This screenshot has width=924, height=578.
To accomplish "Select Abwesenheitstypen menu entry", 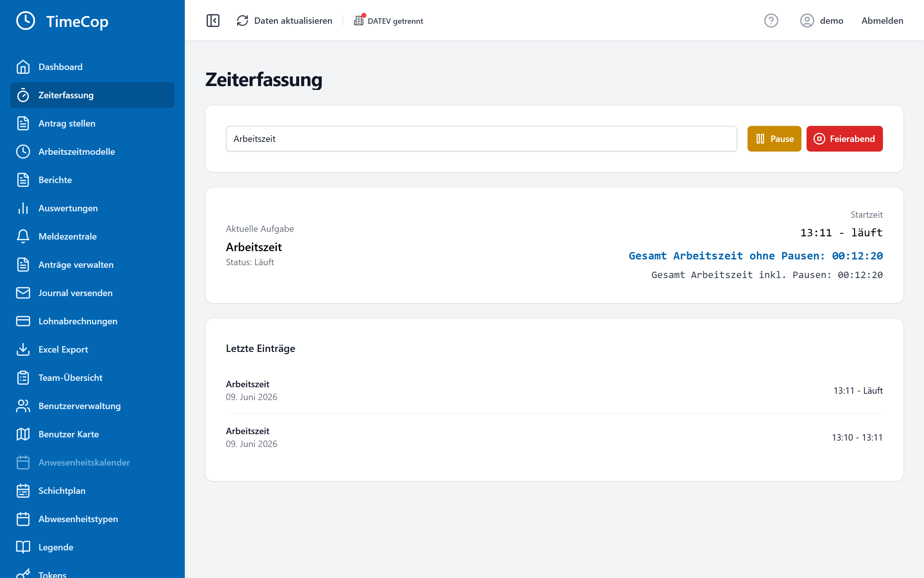I will tap(92, 520).
